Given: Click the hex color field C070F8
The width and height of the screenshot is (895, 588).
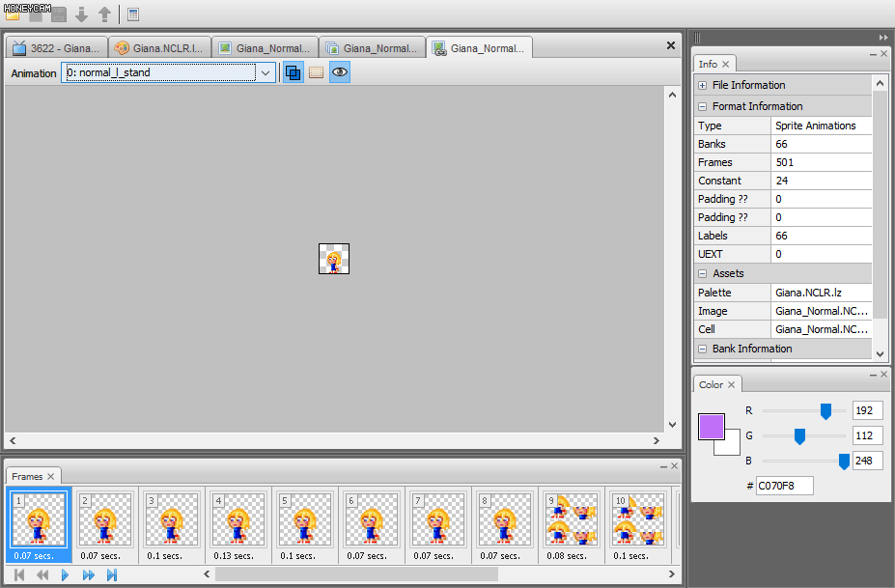Looking at the screenshot, I should tap(784, 486).
